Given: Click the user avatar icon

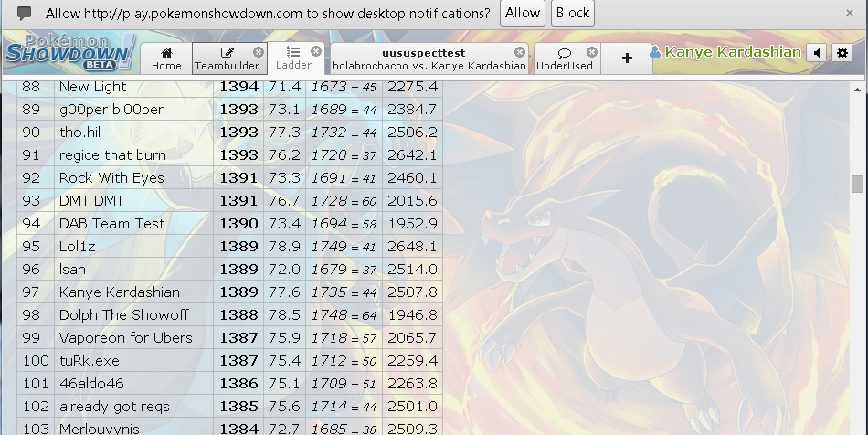Looking at the screenshot, I should click(x=655, y=52).
